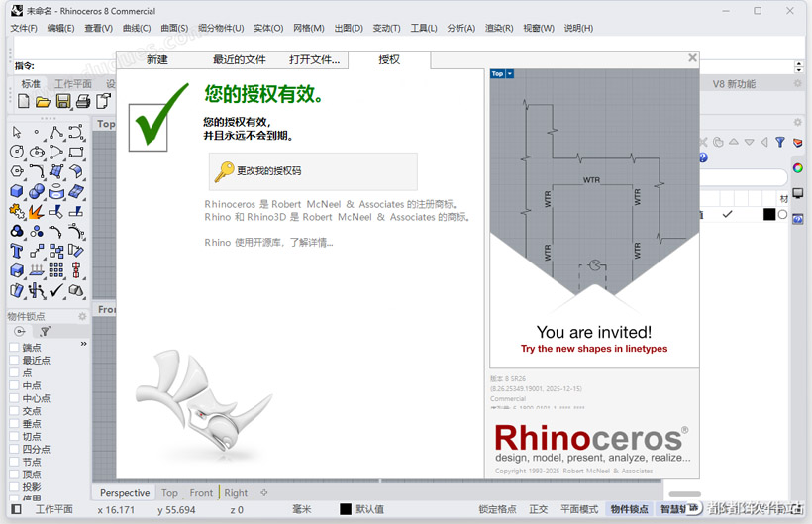
Task: Toggle 正交 ortho mode in status bar
Action: [538, 509]
